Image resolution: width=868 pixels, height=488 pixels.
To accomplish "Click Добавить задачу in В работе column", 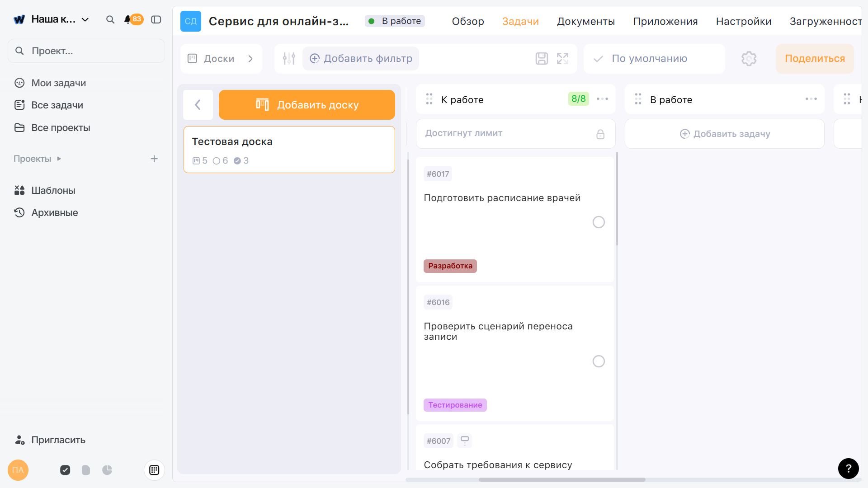I will [x=724, y=134].
